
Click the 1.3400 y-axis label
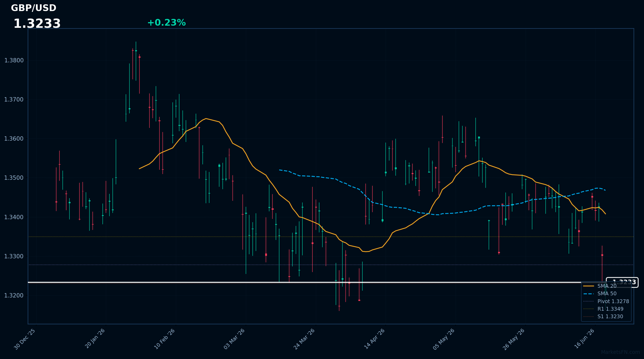(14, 217)
